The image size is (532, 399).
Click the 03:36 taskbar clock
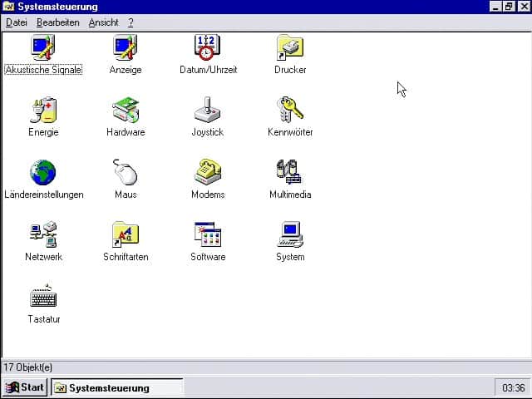(514, 387)
